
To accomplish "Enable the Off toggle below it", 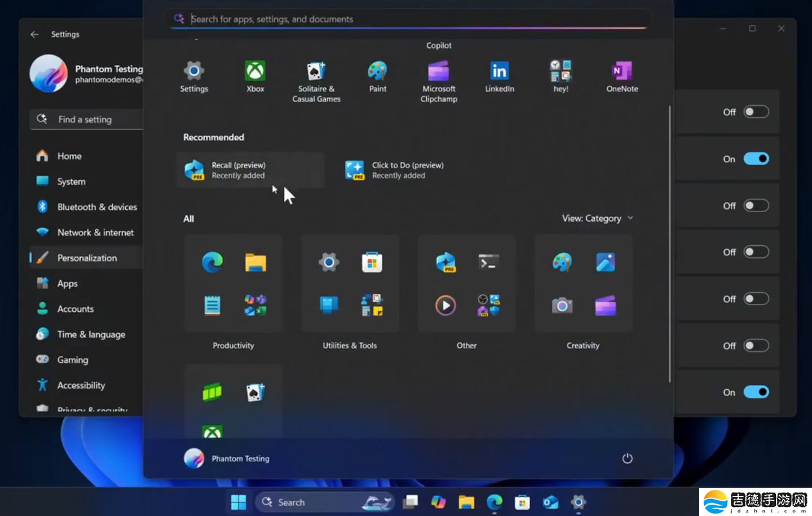I will point(756,206).
